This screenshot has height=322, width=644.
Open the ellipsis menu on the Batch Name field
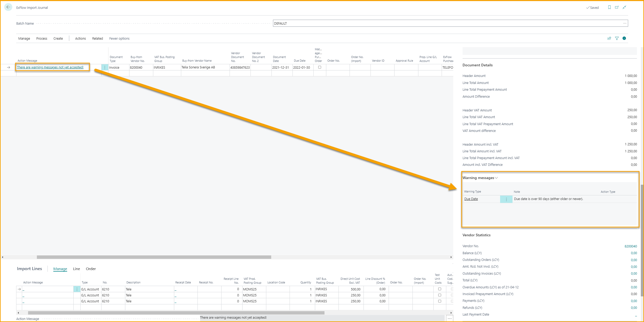pyautogui.click(x=625, y=23)
